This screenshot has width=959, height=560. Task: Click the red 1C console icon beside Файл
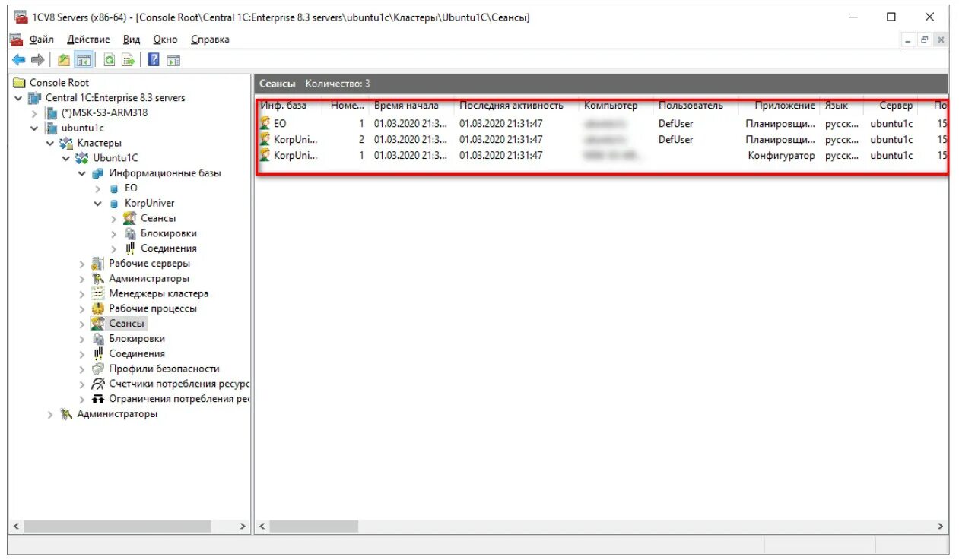pyautogui.click(x=17, y=40)
